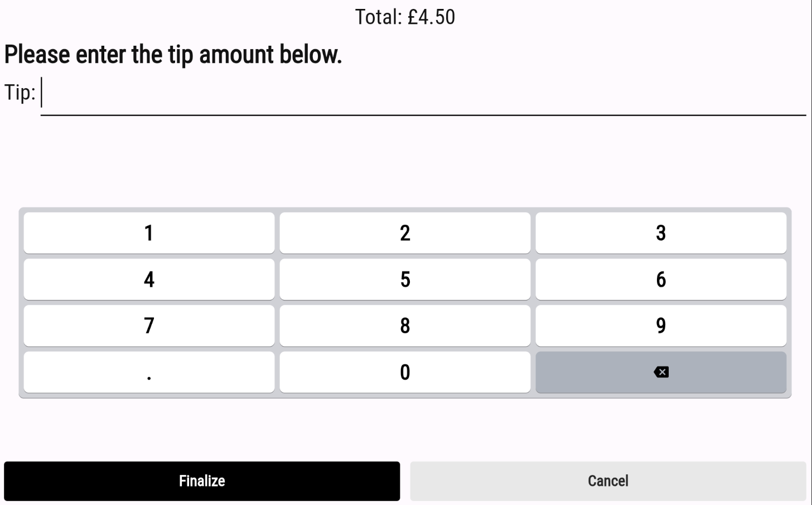Tap the 4 key
Image resolution: width=812 pixels, height=505 pixels.
(149, 279)
